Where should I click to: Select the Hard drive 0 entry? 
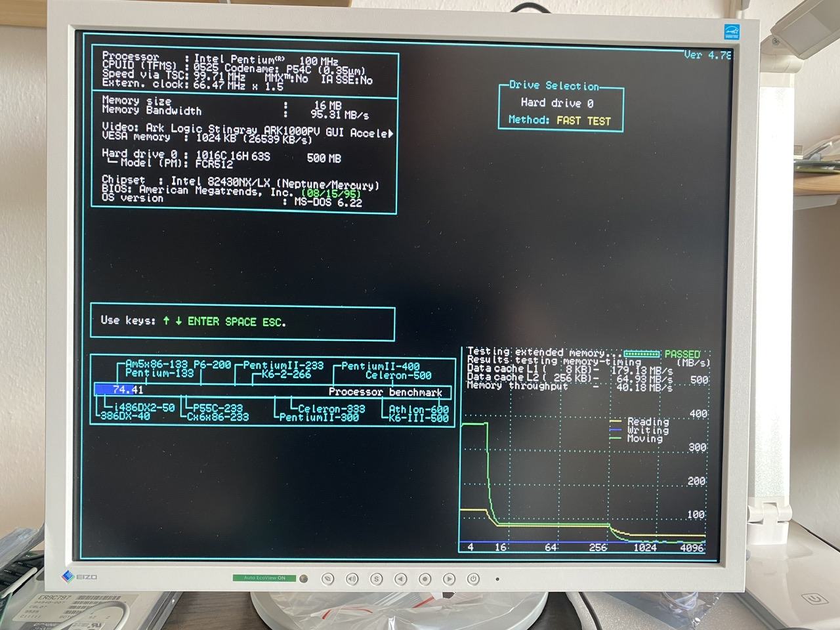[x=556, y=103]
